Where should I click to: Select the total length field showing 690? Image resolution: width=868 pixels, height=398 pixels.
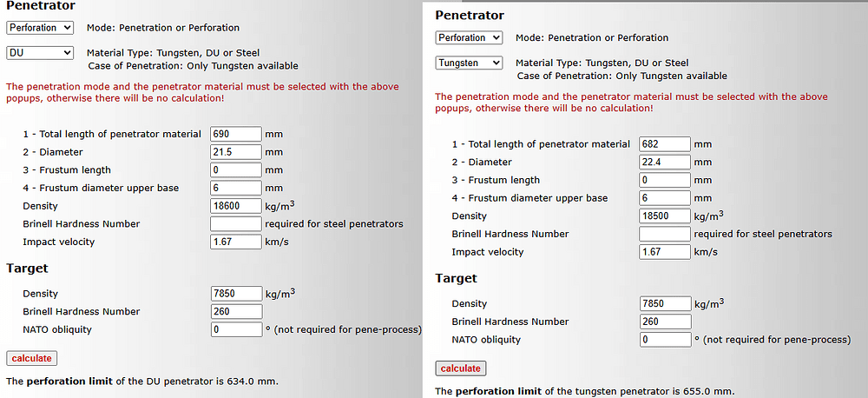coord(236,134)
